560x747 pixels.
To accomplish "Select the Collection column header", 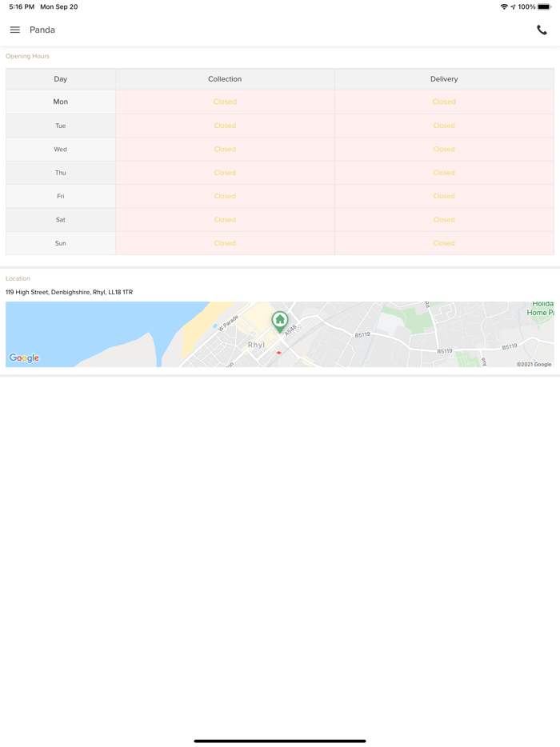I will click(x=225, y=79).
